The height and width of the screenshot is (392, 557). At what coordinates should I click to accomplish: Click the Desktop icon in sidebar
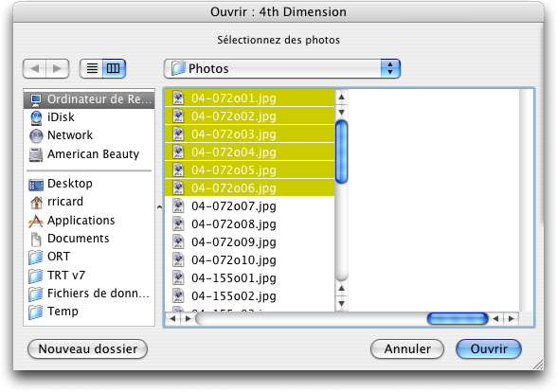coord(36,185)
